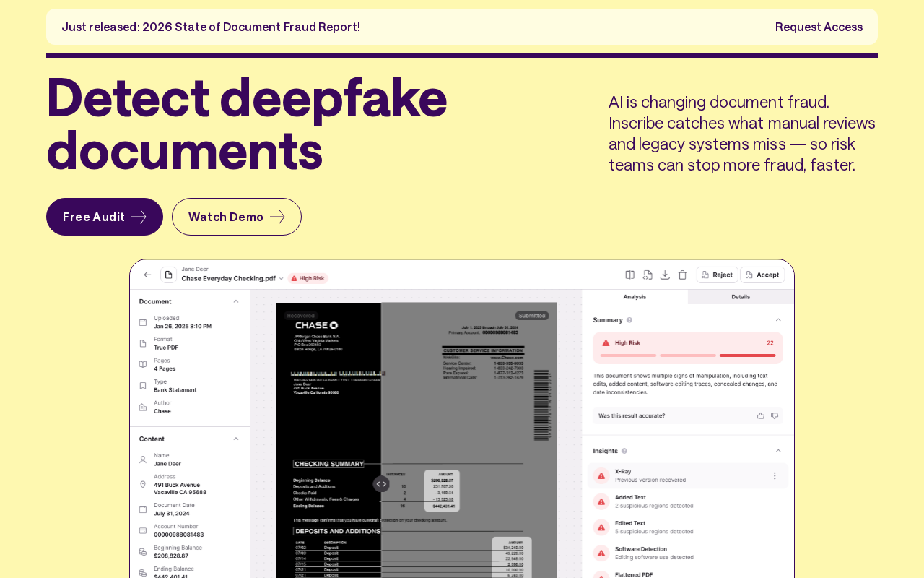Click the Jane Deer value under Name
This screenshot has height=578, width=924.
[x=167, y=464]
